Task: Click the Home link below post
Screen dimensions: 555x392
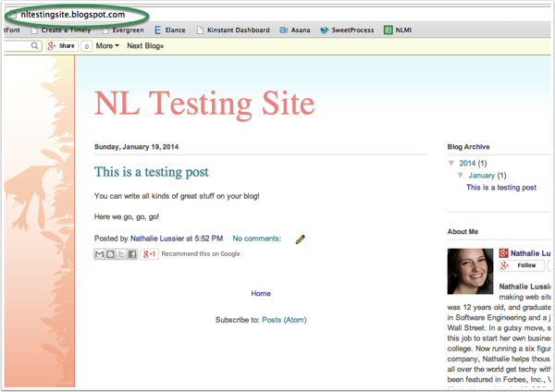Action: (261, 293)
